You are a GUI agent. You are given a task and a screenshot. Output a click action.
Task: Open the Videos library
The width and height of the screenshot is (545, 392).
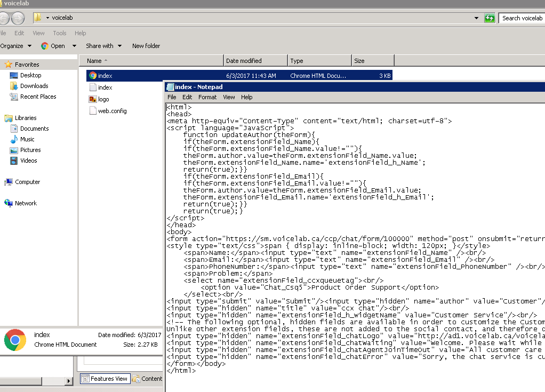(x=28, y=161)
